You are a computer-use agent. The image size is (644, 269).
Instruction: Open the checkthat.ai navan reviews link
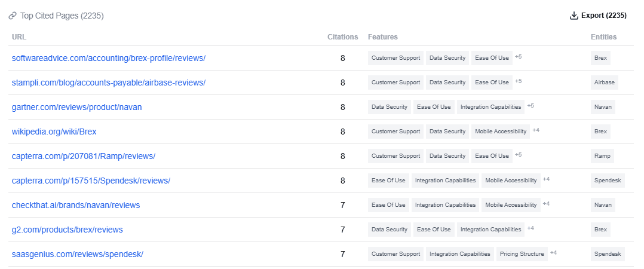(76, 205)
